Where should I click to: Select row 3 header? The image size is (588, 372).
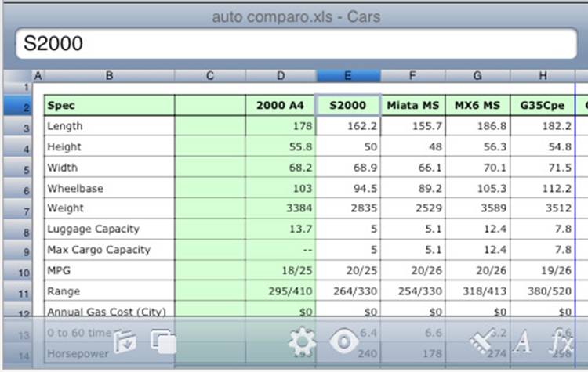click(x=18, y=126)
